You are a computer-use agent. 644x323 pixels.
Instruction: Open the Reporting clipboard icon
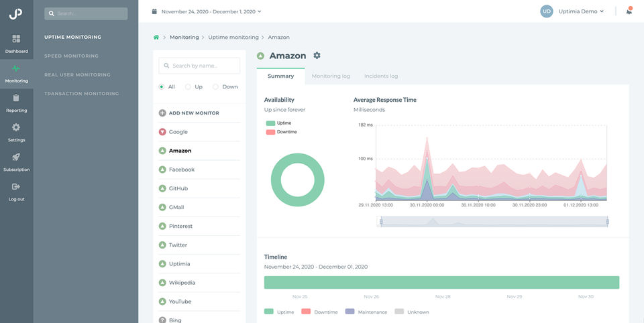coord(16,98)
